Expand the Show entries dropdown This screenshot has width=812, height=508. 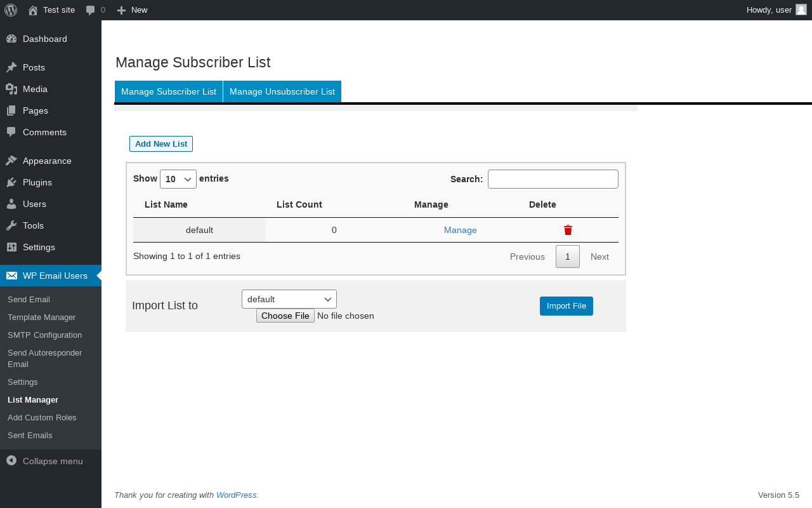click(178, 179)
